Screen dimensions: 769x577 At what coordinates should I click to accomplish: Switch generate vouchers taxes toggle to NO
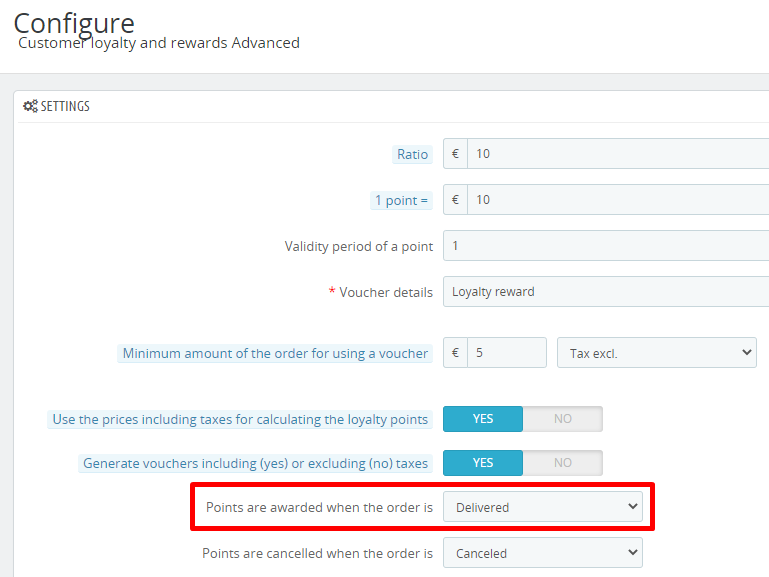pyautogui.click(x=562, y=463)
